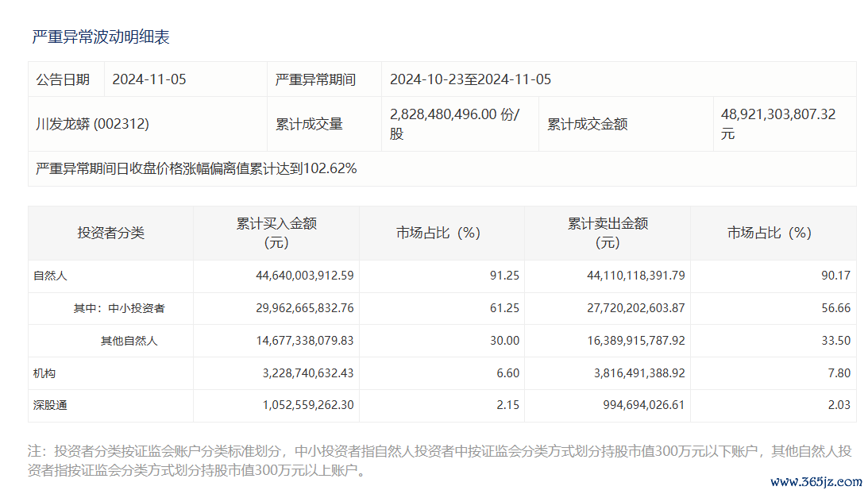Click the 累计买入金额 (元) column header
868x494 pixels.
276,233
